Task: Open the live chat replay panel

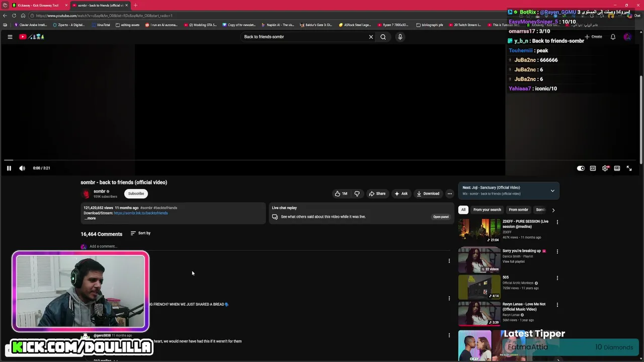Action: tap(441, 217)
